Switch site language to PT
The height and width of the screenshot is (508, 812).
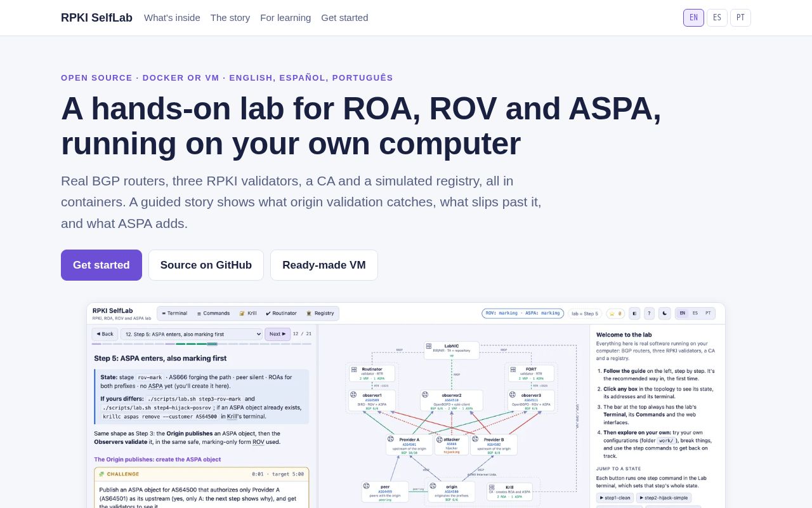(x=740, y=18)
